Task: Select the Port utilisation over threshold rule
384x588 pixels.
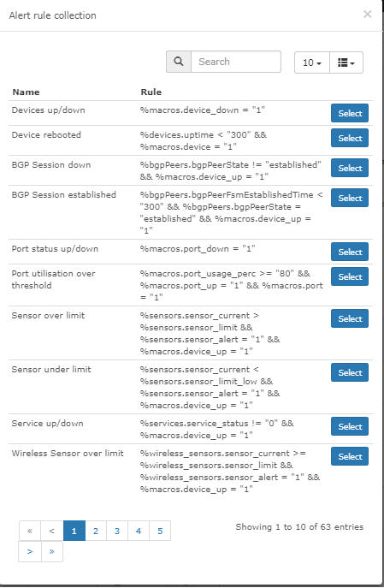Action: 350,276
